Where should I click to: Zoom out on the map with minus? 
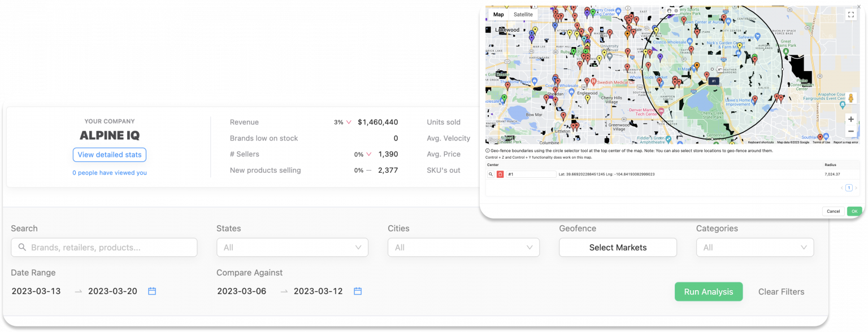(x=850, y=132)
